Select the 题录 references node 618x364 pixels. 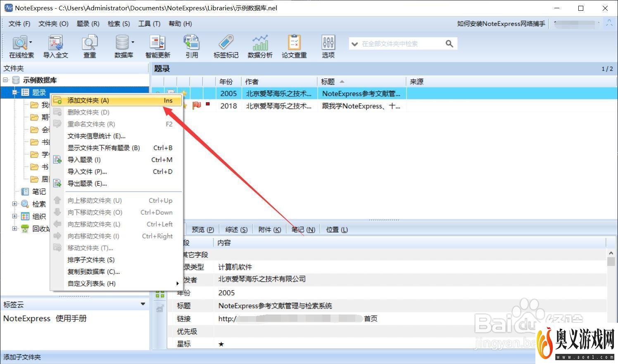[39, 92]
